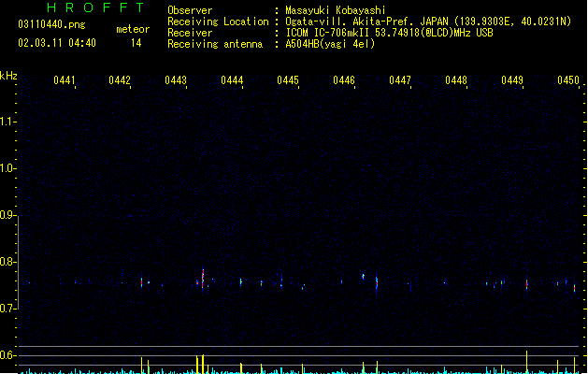This screenshot has height=374, width=588.
Task: Click the 0448 time marker
Action: tap(456, 80)
